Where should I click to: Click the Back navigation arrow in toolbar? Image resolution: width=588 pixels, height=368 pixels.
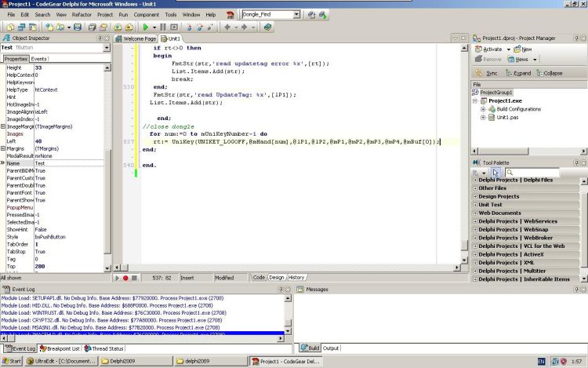point(227,27)
